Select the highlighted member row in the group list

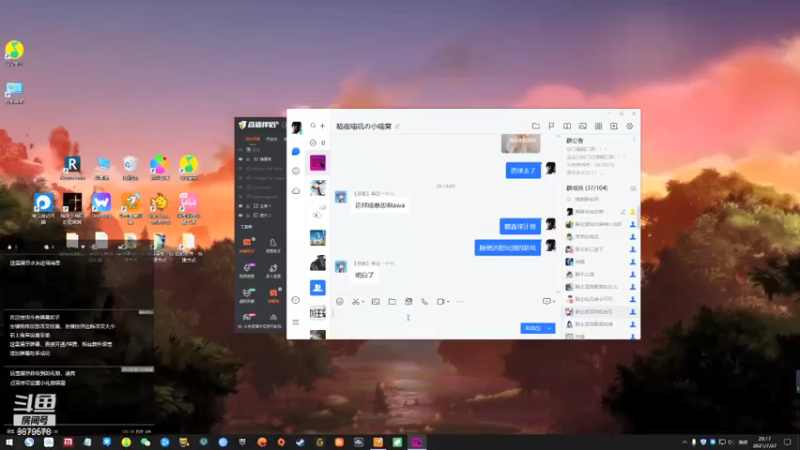pyautogui.click(x=601, y=311)
